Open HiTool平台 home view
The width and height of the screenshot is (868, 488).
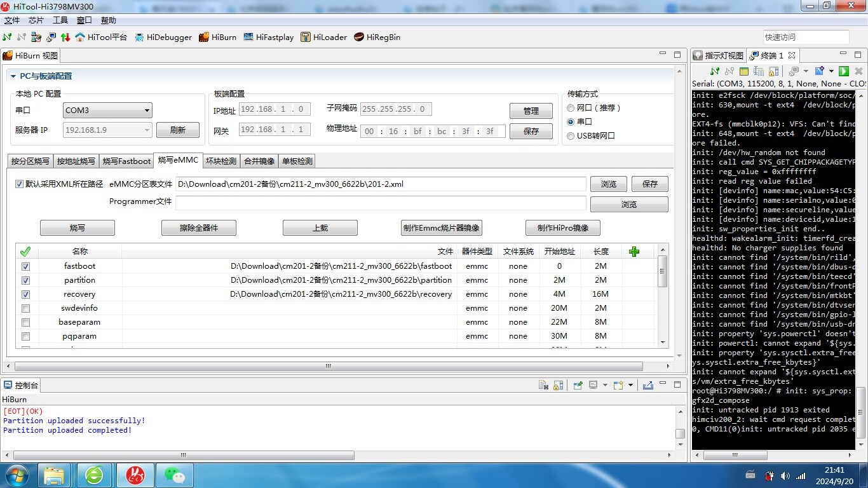click(x=101, y=37)
